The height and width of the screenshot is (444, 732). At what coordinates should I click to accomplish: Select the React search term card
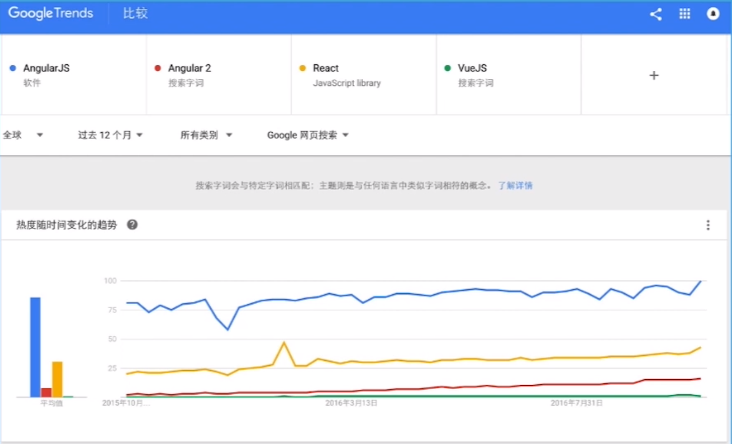point(364,75)
